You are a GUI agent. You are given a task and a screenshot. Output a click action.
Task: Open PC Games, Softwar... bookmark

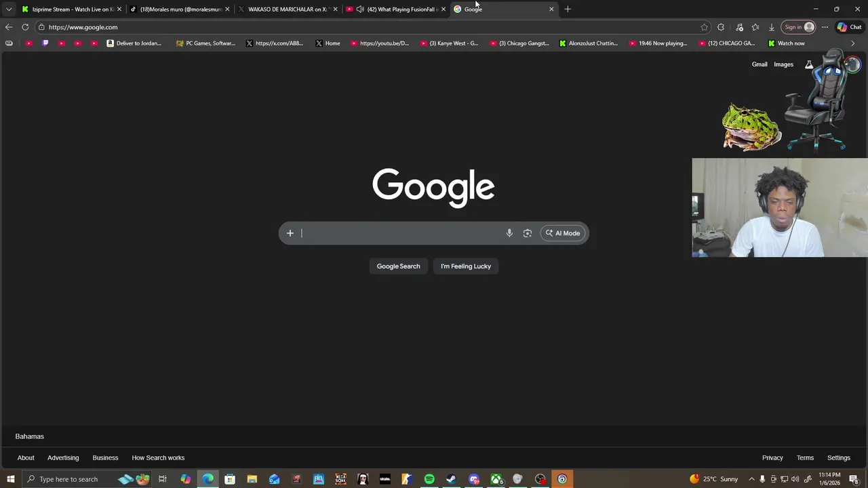click(x=205, y=43)
